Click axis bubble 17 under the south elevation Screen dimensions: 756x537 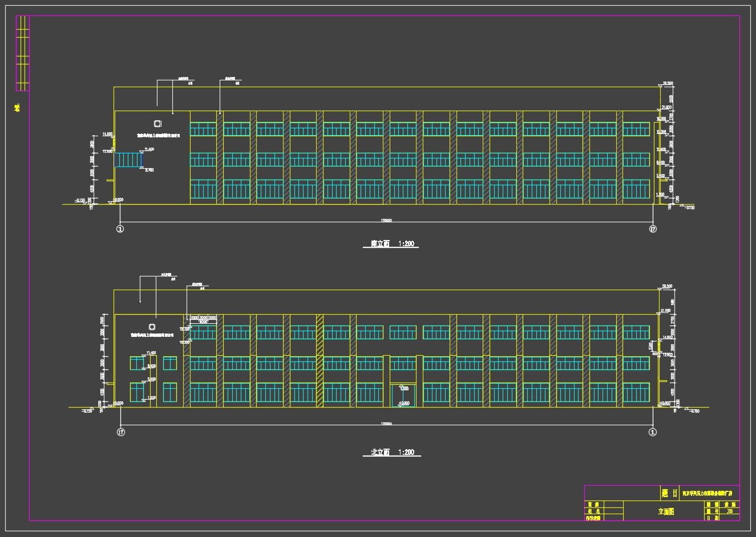(653, 229)
